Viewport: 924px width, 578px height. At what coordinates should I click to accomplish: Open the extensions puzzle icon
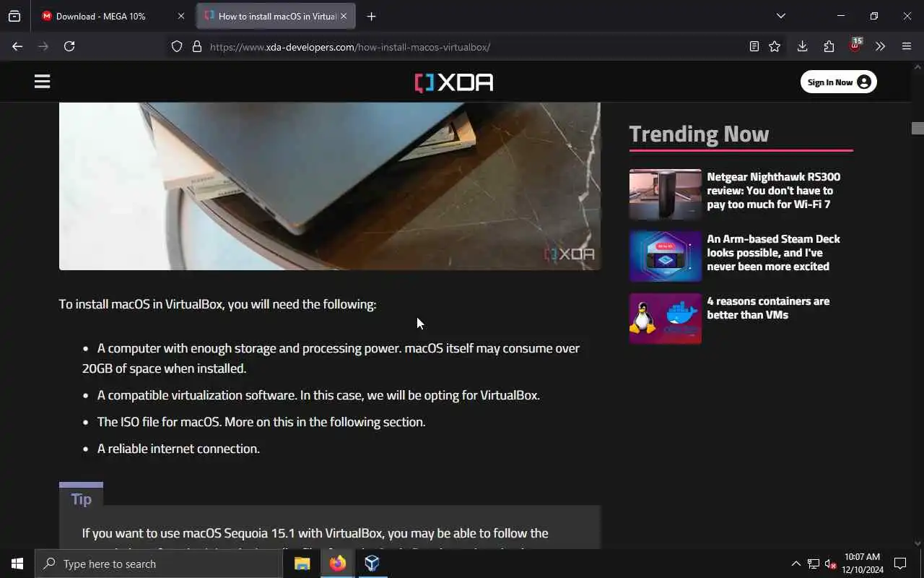[829, 46]
